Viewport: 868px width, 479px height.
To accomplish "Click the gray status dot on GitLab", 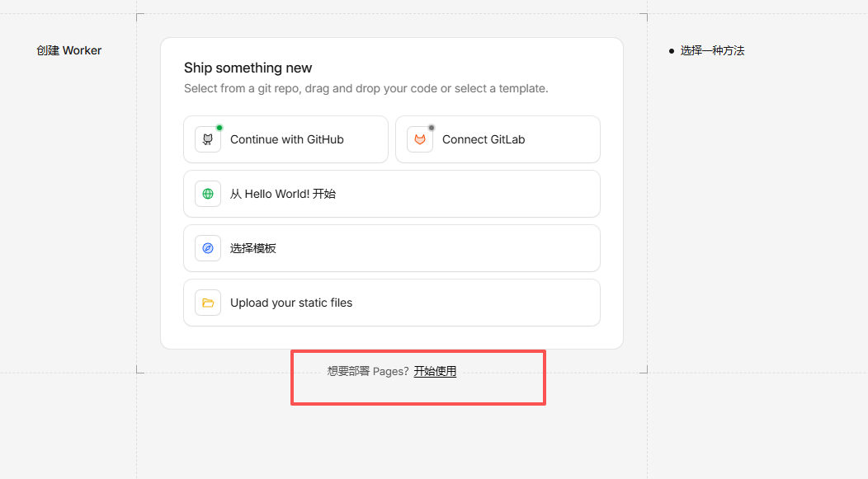I will coord(432,128).
